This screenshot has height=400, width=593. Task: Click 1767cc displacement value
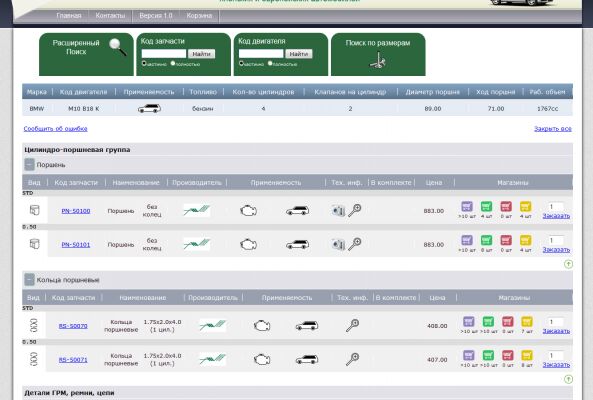(x=547, y=109)
